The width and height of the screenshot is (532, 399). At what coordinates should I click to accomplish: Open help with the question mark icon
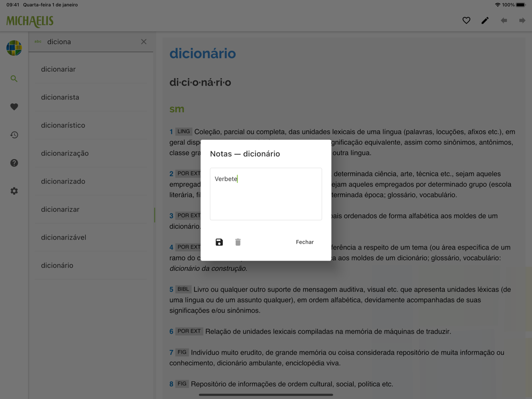(x=14, y=163)
